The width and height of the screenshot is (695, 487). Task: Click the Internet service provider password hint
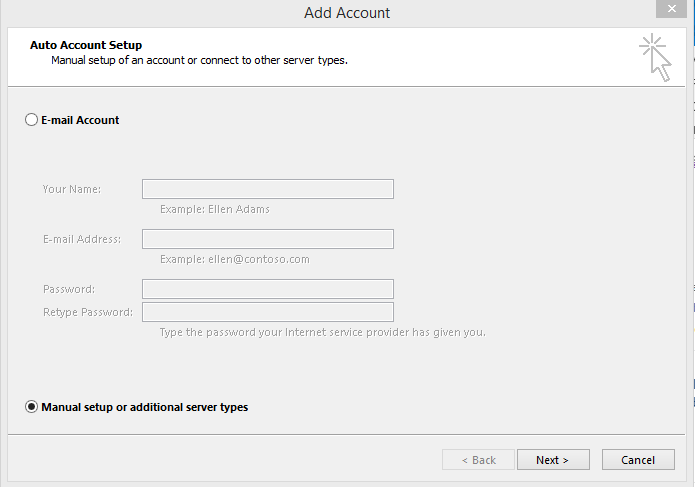tap(323, 332)
